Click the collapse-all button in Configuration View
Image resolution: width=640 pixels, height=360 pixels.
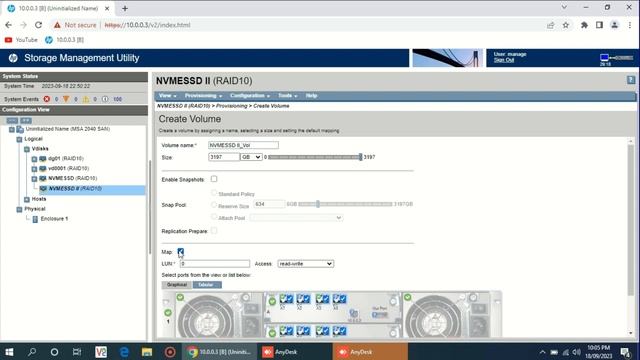12,120
